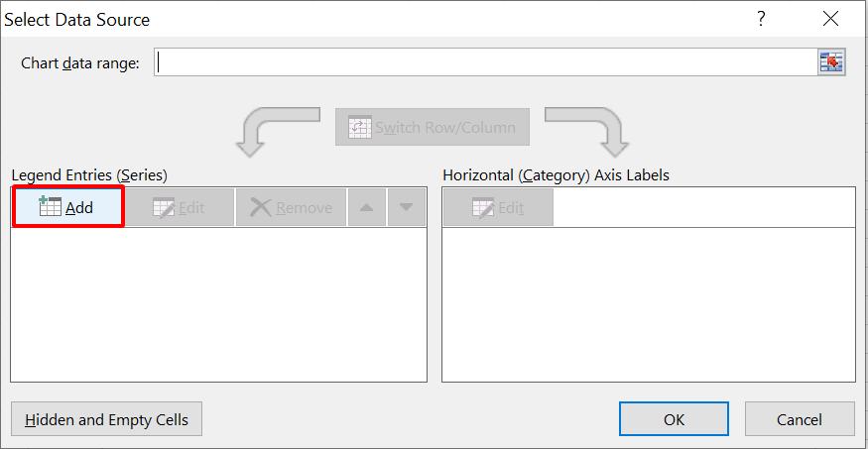The image size is (868, 449).
Task: Confirm with the OK button
Action: [674, 419]
